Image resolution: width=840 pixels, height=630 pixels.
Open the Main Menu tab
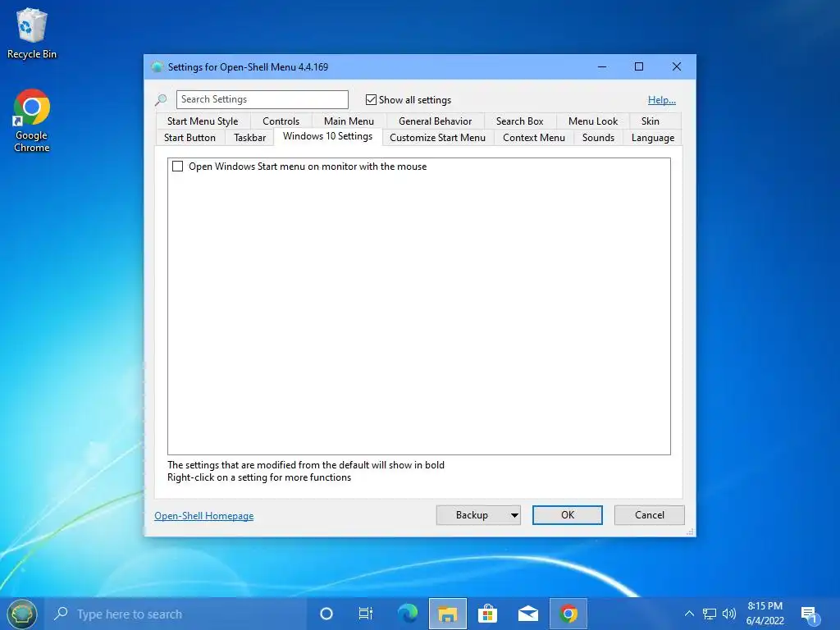click(349, 121)
